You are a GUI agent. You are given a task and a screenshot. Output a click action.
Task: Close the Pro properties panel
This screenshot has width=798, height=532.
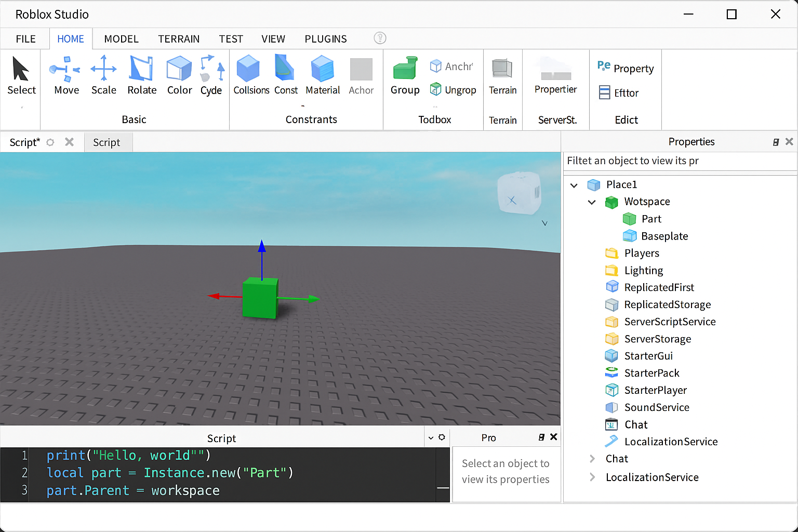click(554, 437)
